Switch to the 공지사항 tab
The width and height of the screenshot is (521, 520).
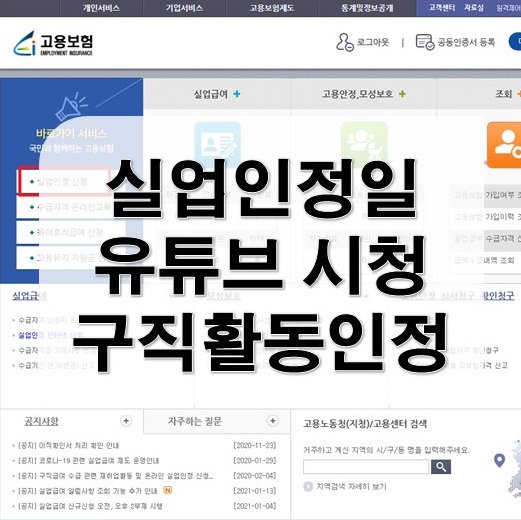coord(41,421)
